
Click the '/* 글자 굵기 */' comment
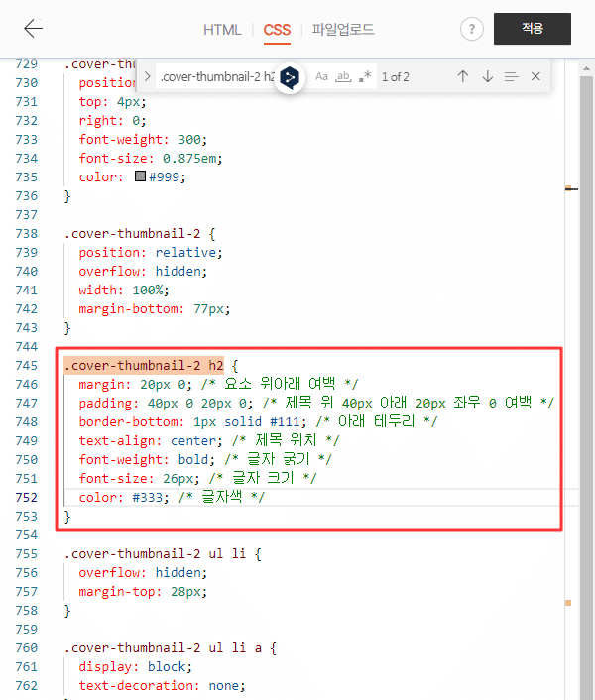click(278, 459)
